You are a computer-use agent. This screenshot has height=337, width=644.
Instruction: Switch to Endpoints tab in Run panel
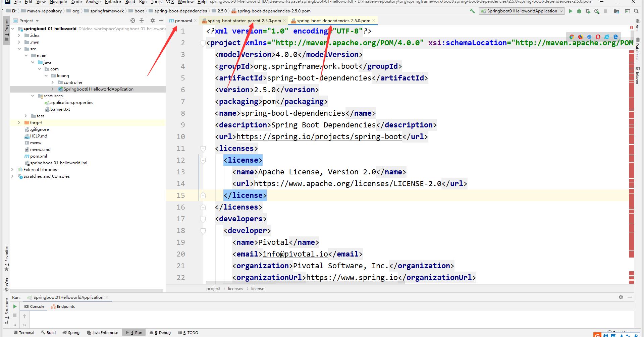63,306
